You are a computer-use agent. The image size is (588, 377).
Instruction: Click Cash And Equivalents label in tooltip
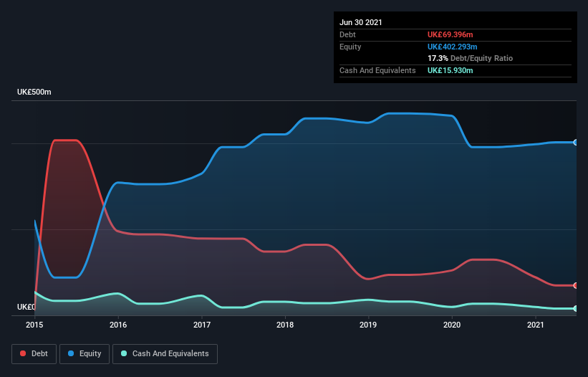(377, 70)
